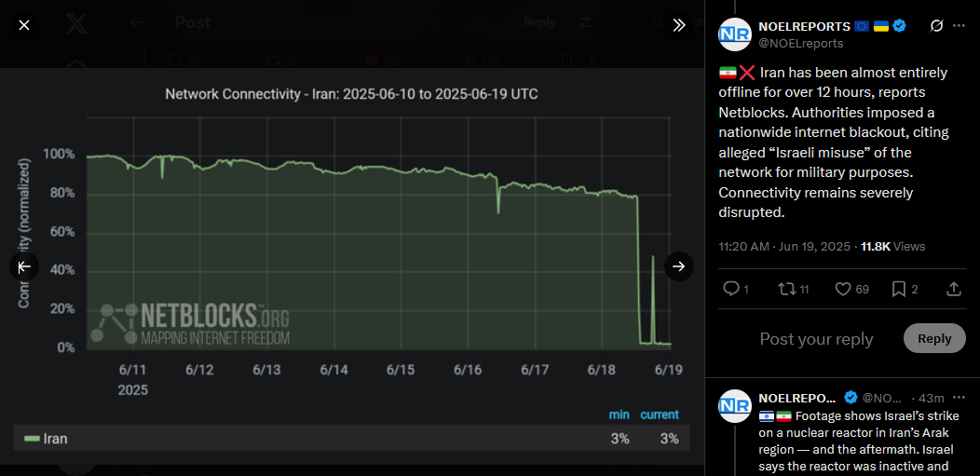
Task: Go to the previous image arrow
Action: (x=23, y=266)
